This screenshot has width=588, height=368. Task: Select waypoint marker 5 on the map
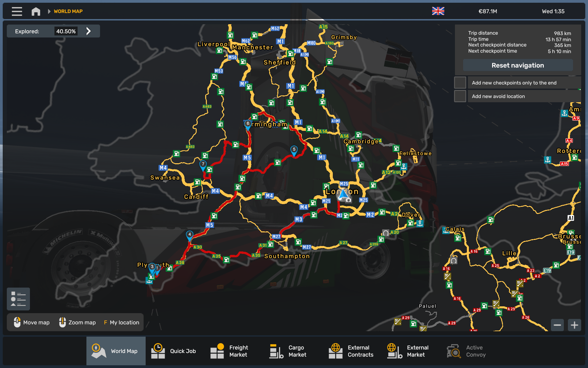[x=294, y=150]
